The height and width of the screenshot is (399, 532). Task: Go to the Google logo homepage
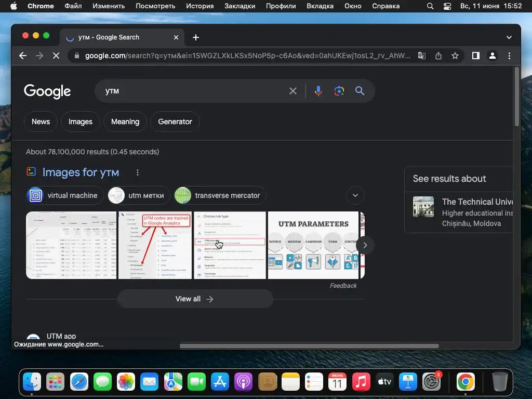(x=47, y=91)
